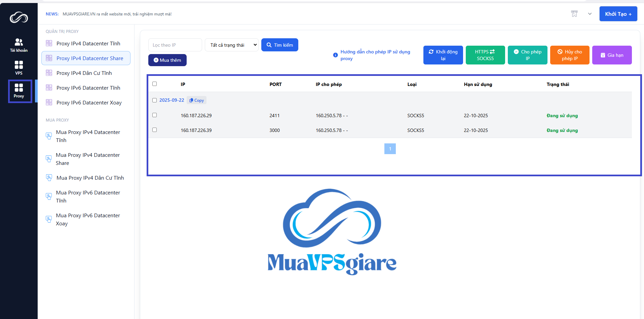Click the MuaVPSgiare cloud logo in sidebar
The width and height of the screenshot is (644, 319).
19,17
